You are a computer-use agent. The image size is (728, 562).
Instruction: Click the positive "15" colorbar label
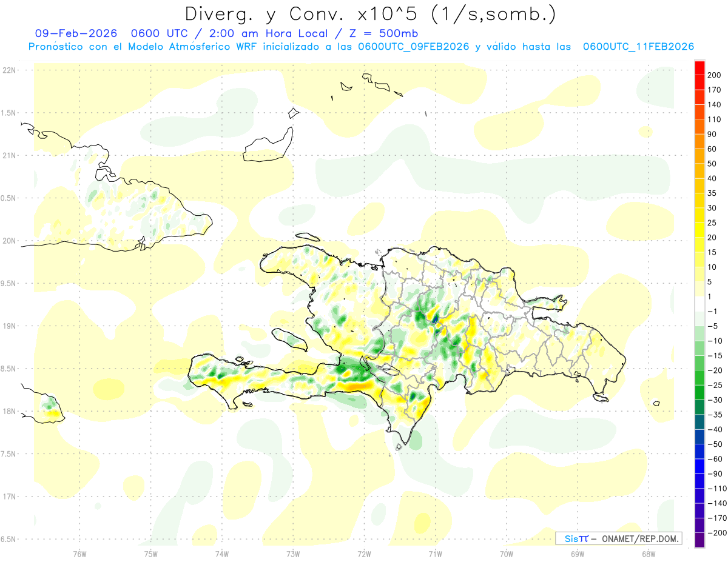(x=712, y=252)
